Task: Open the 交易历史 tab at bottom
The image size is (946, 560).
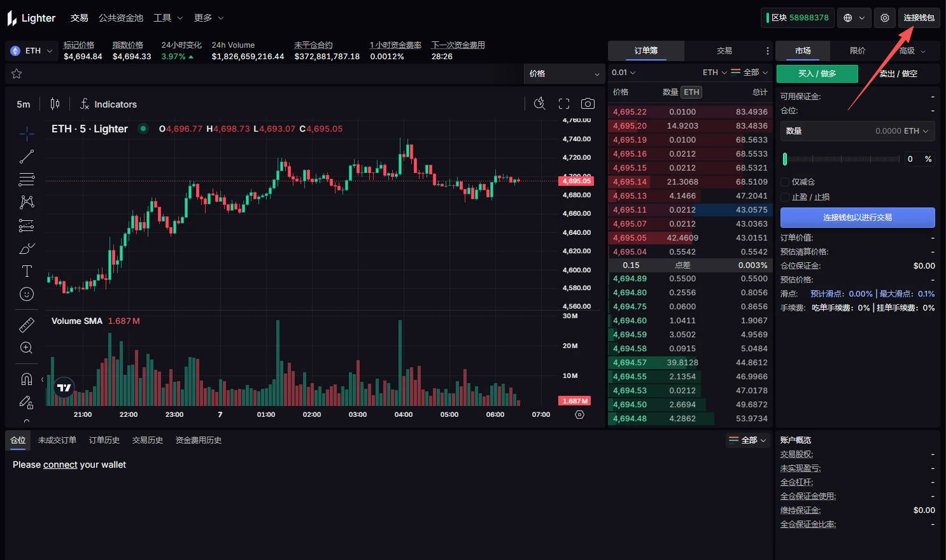Action: pyautogui.click(x=147, y=440)
